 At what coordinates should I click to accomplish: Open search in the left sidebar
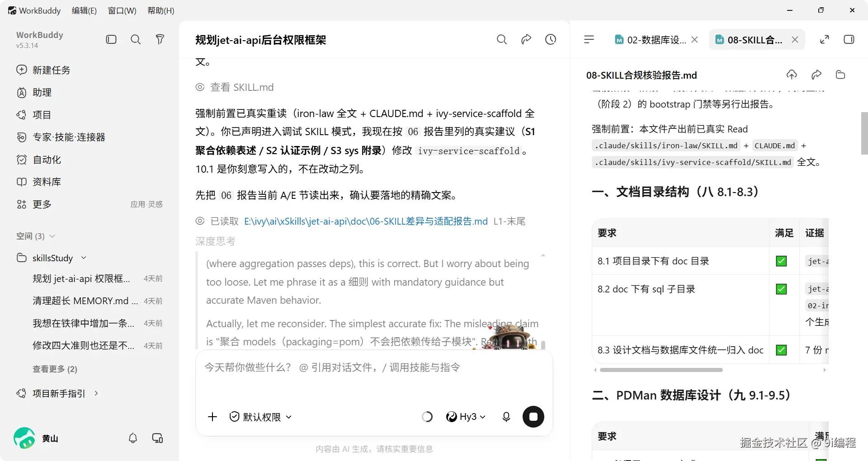tap(136, 39)
